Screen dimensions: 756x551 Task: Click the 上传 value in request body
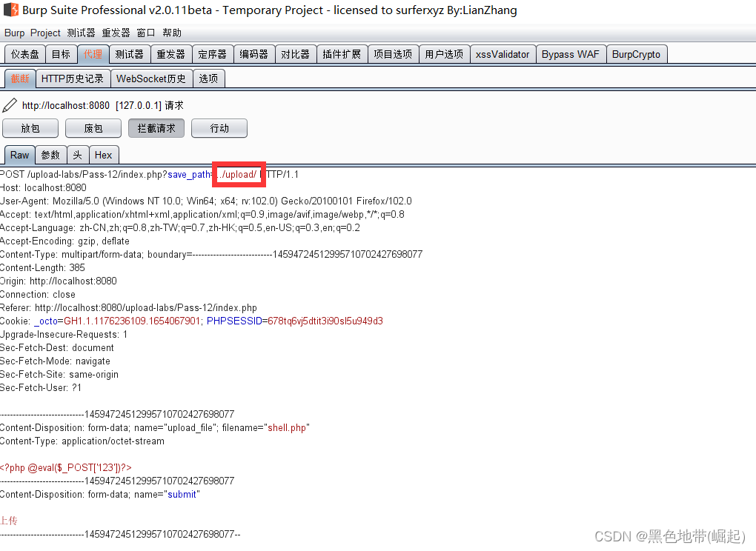(x=9, y=521)
